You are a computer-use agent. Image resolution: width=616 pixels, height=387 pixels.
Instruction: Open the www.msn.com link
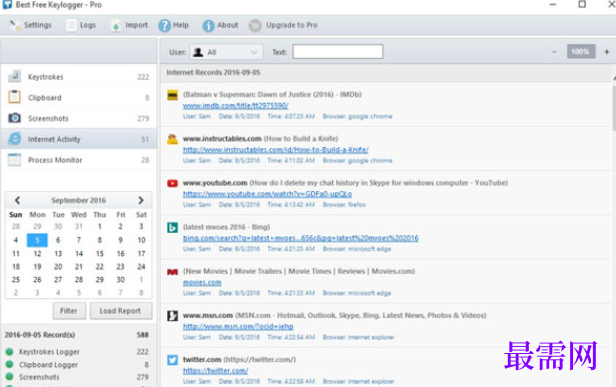click(238, 326)
